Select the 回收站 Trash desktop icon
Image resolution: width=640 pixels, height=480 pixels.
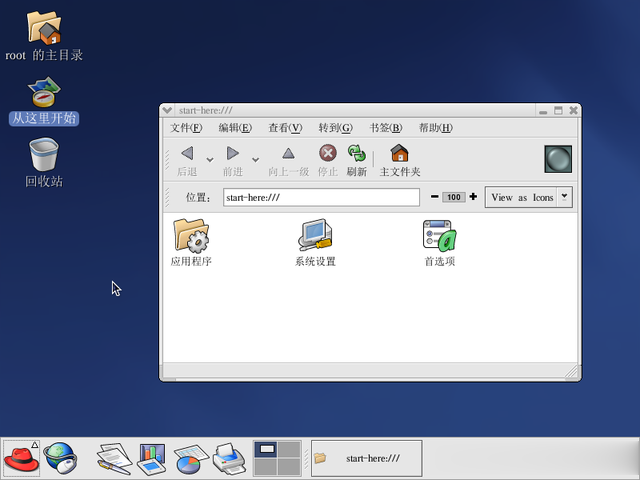point(44,154)
